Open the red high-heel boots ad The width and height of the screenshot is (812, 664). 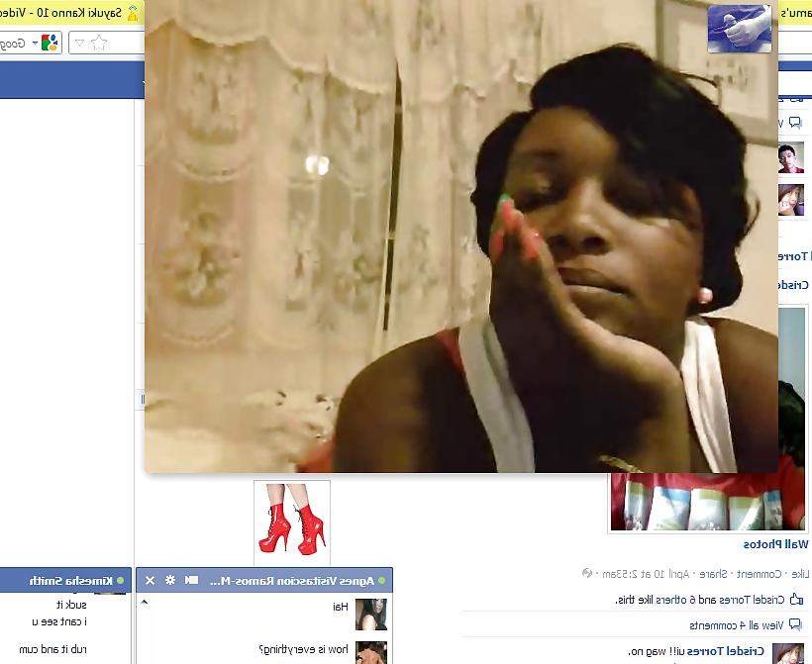[292, 522]
